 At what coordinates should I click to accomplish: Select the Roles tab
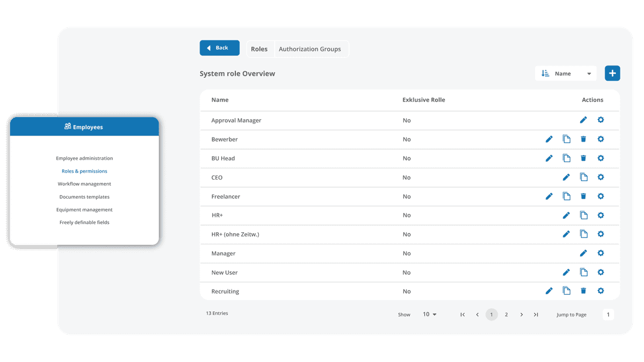coord(259,49)
